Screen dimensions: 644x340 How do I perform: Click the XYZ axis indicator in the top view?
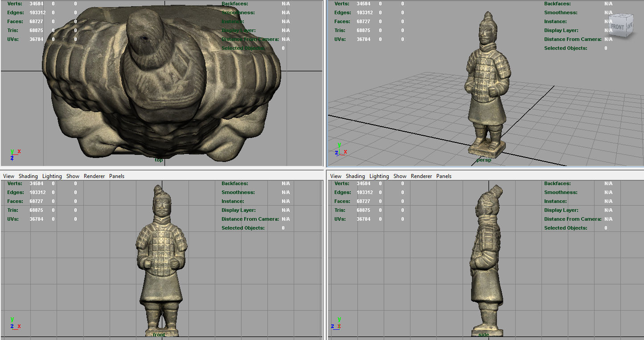click(15, 155)
